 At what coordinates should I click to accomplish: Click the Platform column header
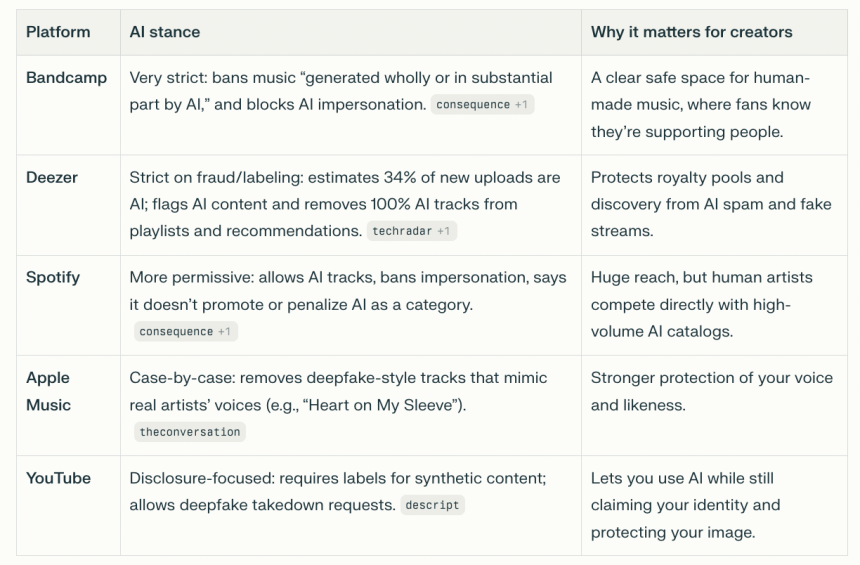pos(58,32)
